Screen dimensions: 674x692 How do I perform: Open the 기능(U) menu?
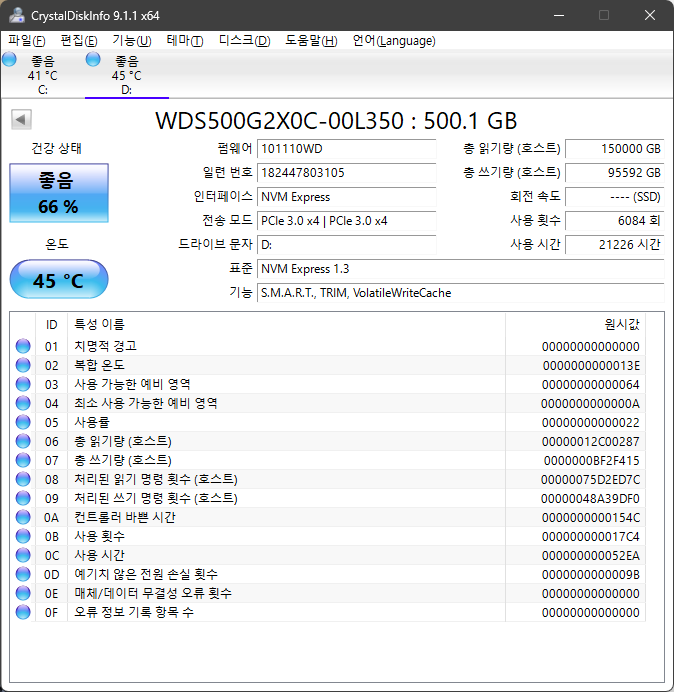132,41
